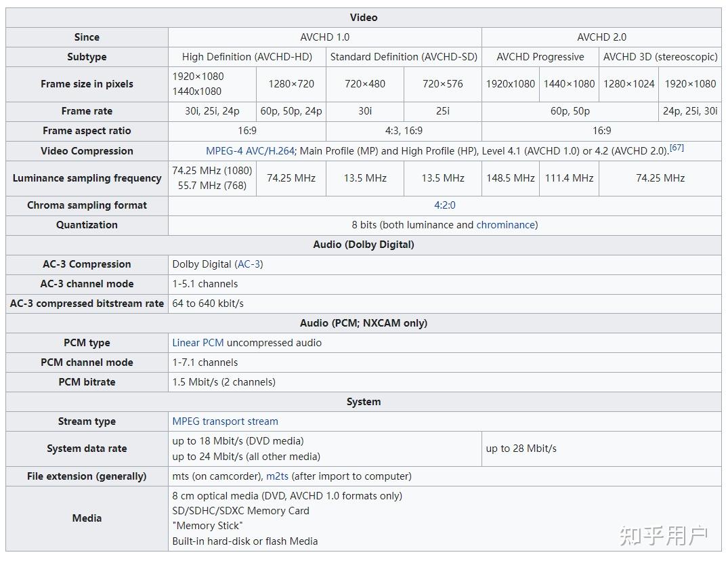Select the AVCHD 3D (stereoscopic) cell
Image resolution: width=728 pixels, height=561 pixels.
tap(660, 57)
